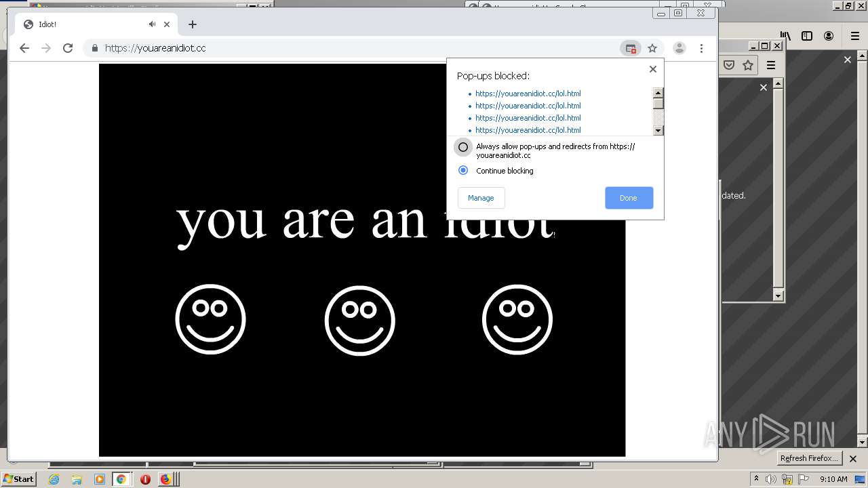The width and height of the screenshot is (868, 488).
Task: Open a new Chrome tab
Action: pos(193,24)
